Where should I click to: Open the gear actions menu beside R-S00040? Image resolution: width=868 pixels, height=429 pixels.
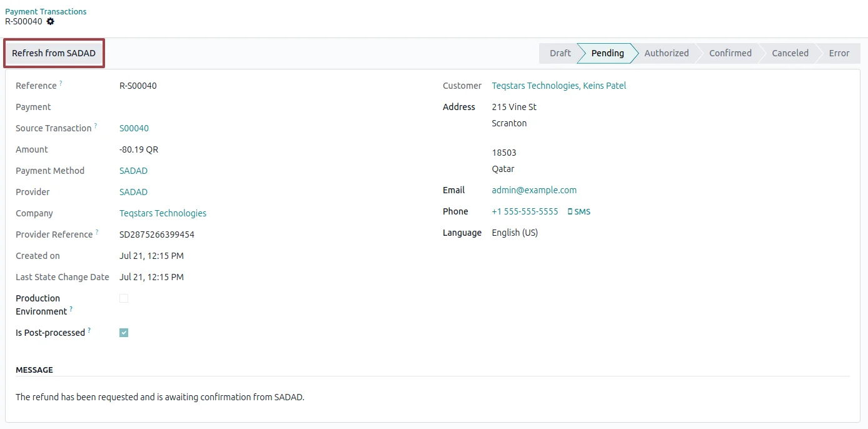pyautogui.click(x=51, y=21)
